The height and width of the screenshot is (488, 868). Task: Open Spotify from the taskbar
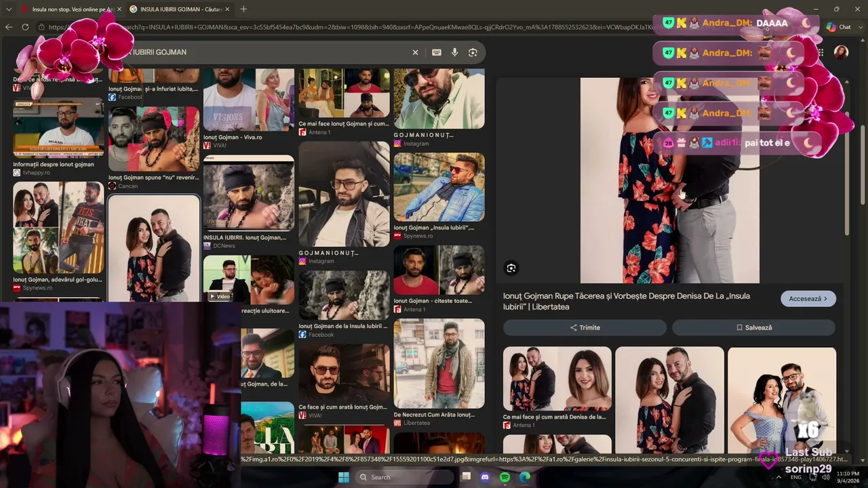(x=505, y=477)
